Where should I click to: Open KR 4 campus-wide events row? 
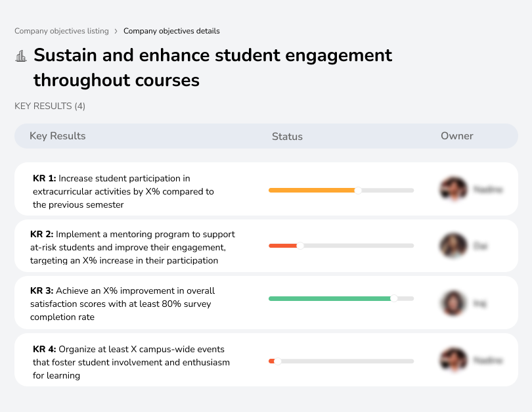(x=131, y=362)
